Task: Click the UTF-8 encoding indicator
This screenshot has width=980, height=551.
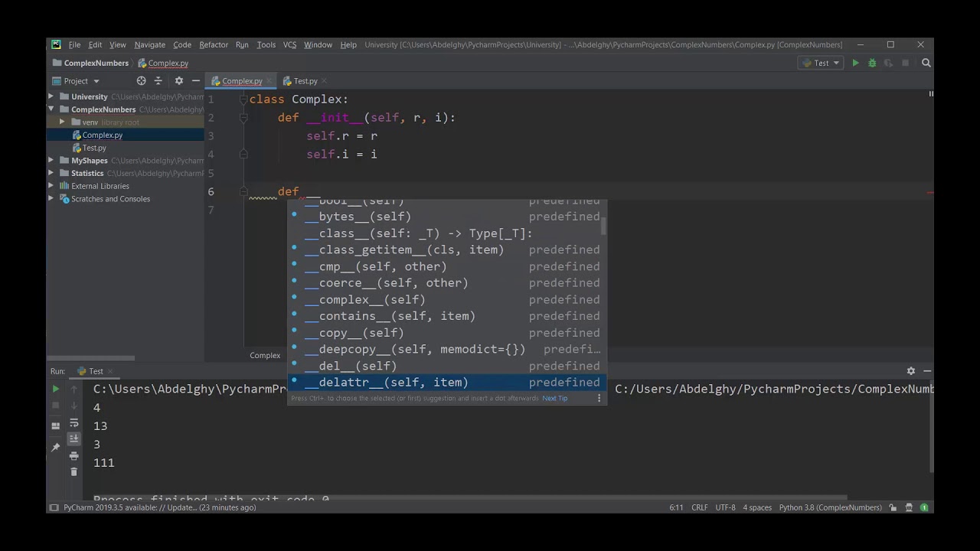Action: coord(725,507)
